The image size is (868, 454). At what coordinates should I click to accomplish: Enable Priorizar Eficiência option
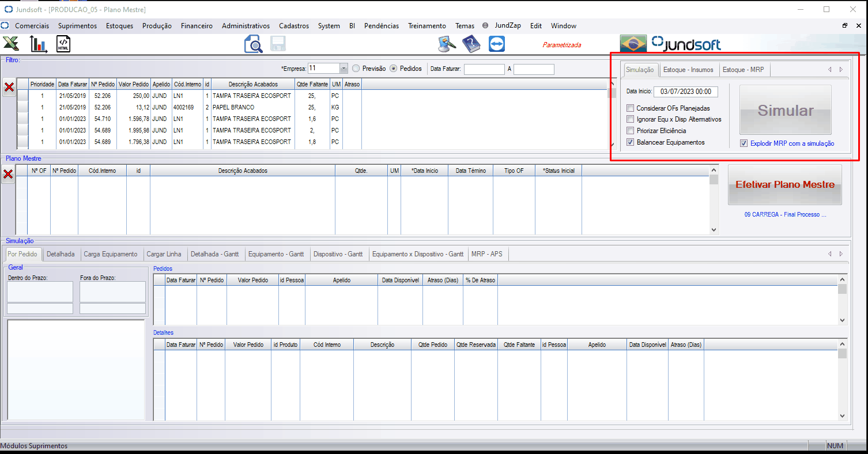[x=631, y=131]
